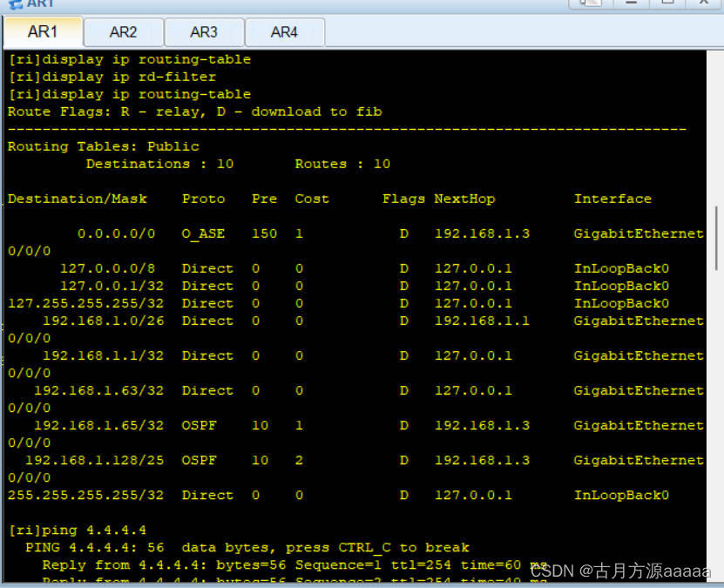Click the 0.0.0.0/0 destination entry
Image resolution: width=724 pixels, height=588 pixels.
tap(117, 233)
